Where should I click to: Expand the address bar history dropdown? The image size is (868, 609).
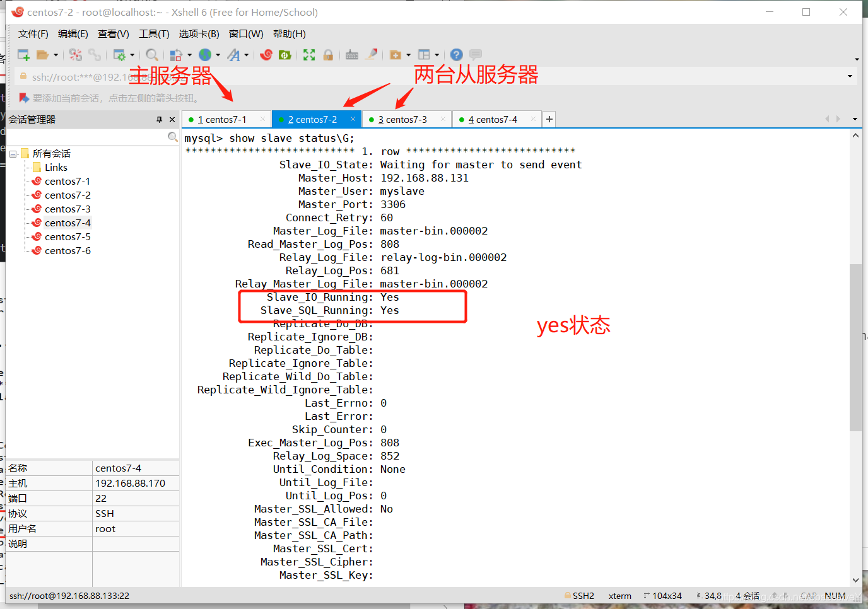coord(850,77)
